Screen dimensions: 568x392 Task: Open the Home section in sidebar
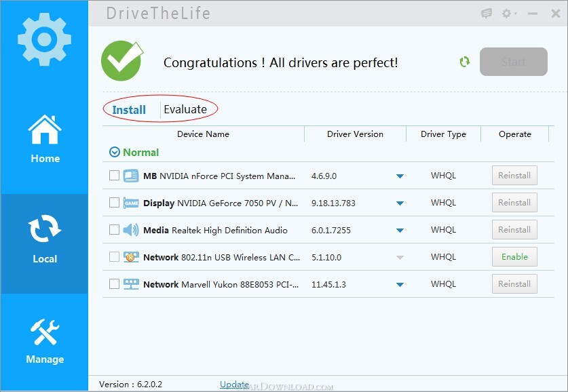coord(45,139)
